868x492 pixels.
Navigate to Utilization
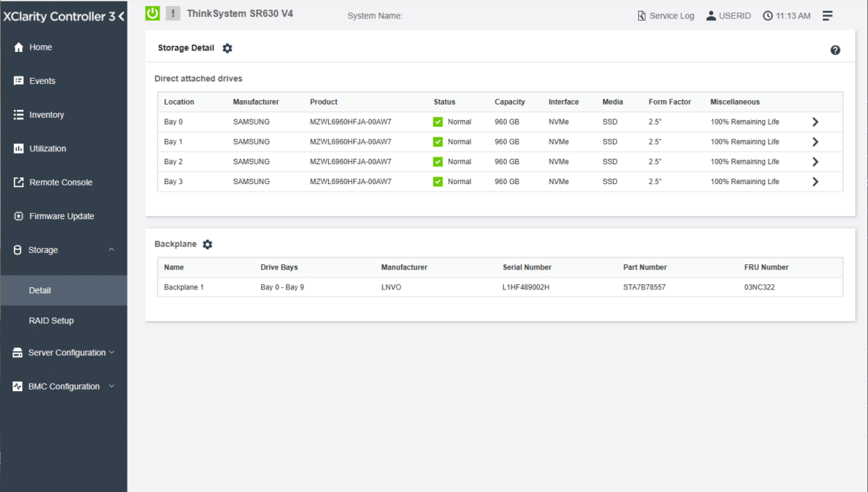47,148
